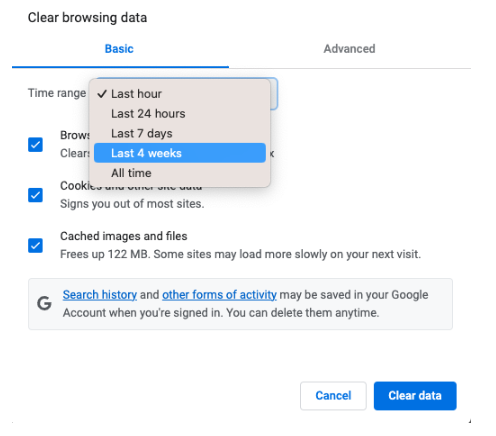
Task: Click the Clear browsing data title
Action: (x=87, y=18)
